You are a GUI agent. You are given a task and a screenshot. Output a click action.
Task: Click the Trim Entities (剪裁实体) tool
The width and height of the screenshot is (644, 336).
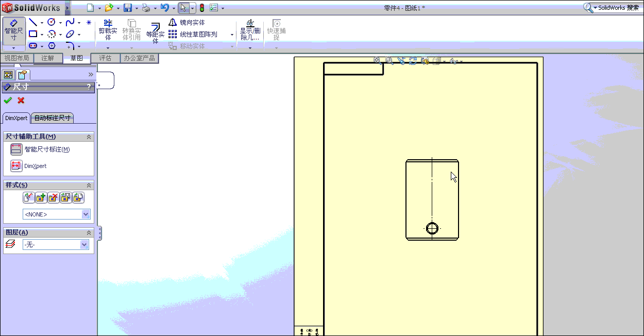tap(108, 30)
